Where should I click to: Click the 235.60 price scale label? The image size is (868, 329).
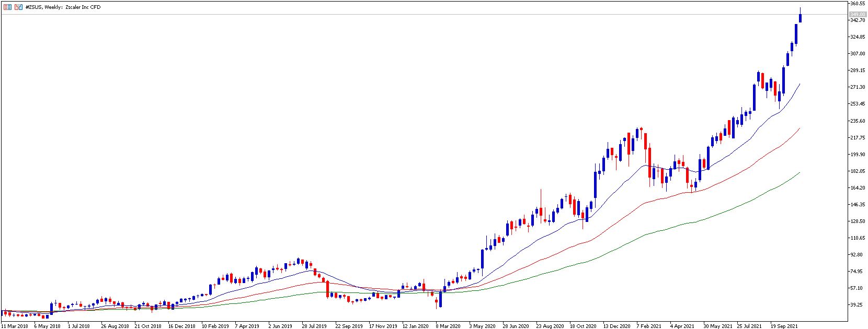coord(858,121)
